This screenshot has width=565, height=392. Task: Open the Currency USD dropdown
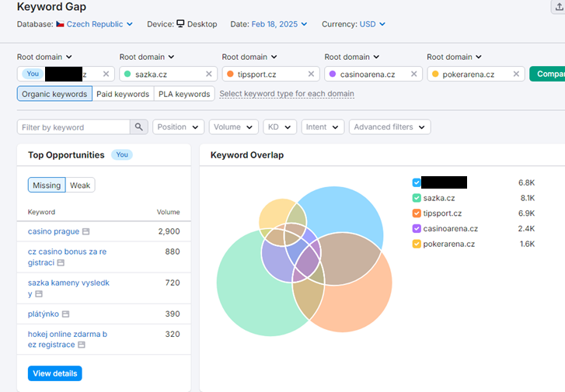[x=372, y=24]
